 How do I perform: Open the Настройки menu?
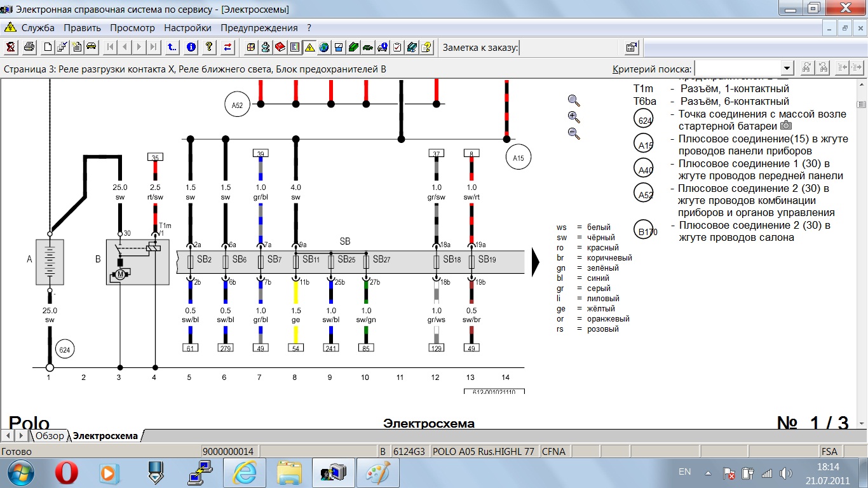(187, 28)
